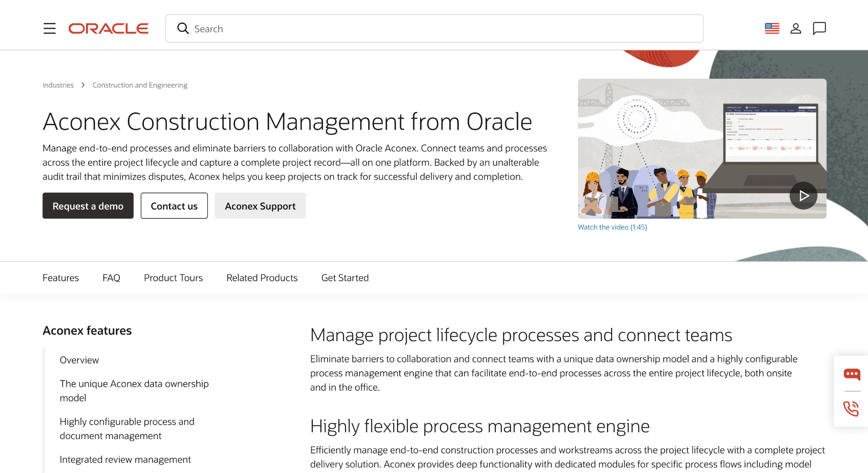Play the Aconex overview video
The image size is (868, 473).
[x=803, y=196]
